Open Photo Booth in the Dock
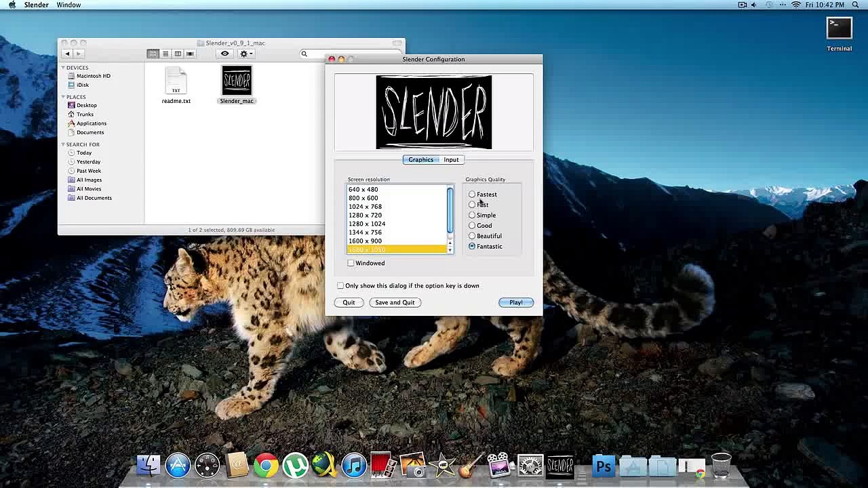 point(383,465)
